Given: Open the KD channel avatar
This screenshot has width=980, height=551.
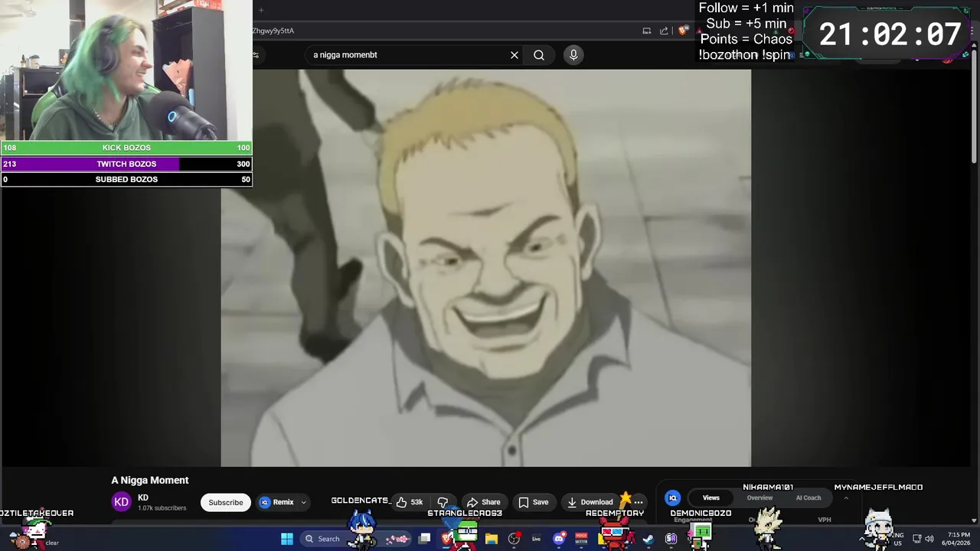Looking at the screenshot, I should 122,502.
